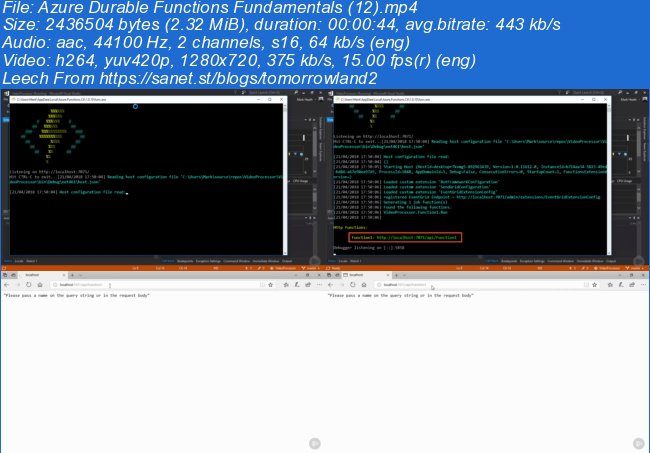Click Edge home icon in right frame
This screenshot has height=453, width=650.
(364, 285)
